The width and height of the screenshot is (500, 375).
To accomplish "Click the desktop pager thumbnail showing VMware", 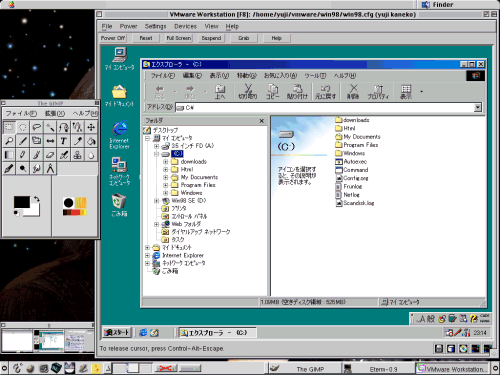I will (48, 341).
